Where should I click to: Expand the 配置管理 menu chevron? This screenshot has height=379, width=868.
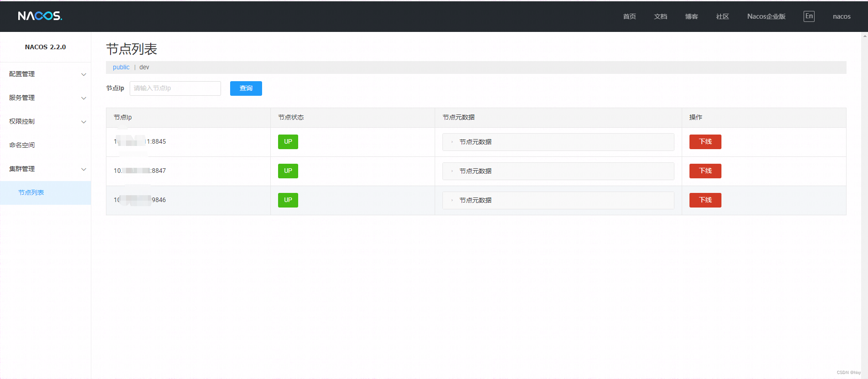tap(84, 74)
